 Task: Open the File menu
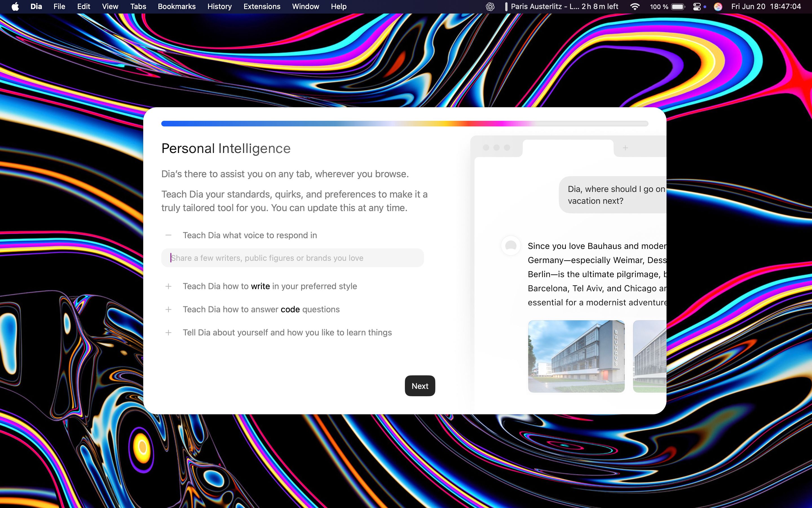59,7
